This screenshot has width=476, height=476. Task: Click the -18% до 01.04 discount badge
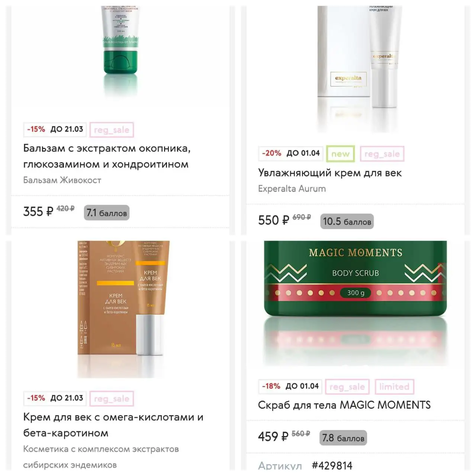290,386
